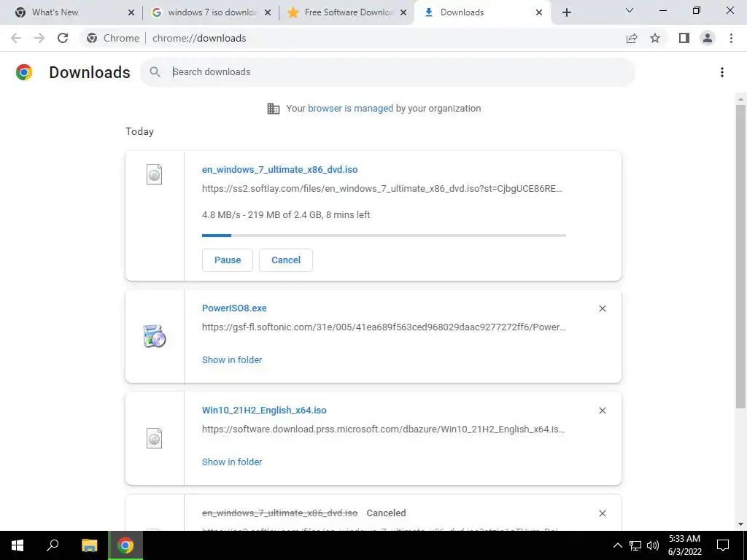Image resolution: width=747 pixels, height=560 pixels.
Task: Show PowerISO8.exe in folder
Action: pyautogui.click(x=232, y=360)
